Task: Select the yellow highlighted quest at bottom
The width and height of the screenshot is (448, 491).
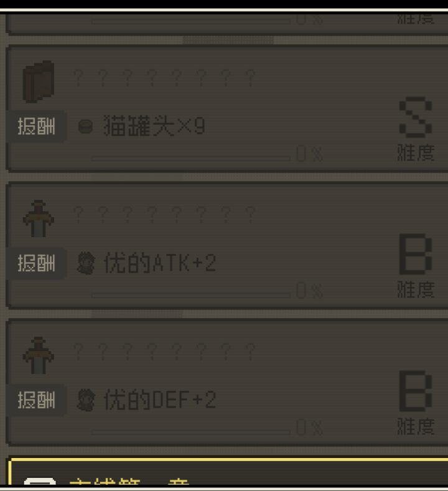Action: coord(228,472)
